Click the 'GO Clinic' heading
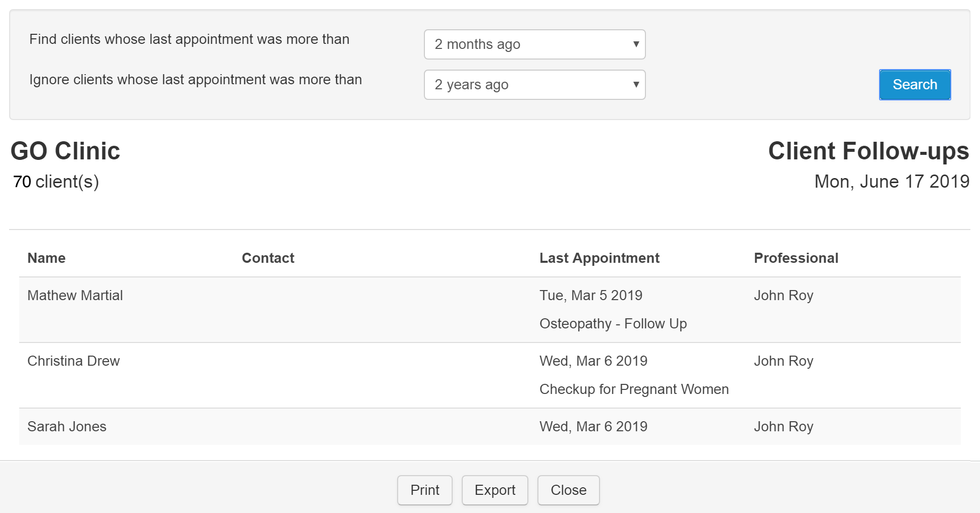The height and width of the screenshot is (513, 980). point(66,151)
